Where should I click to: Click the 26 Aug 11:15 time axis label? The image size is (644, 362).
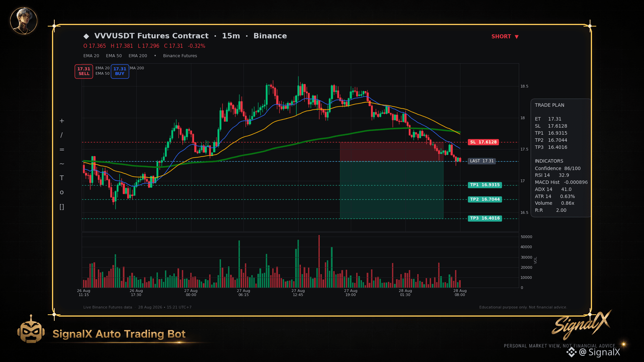pyautogui.click(x=84, y=293)
